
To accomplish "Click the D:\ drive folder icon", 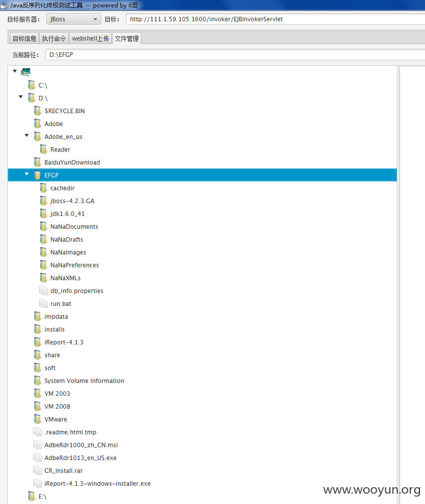I will [32, 98].
